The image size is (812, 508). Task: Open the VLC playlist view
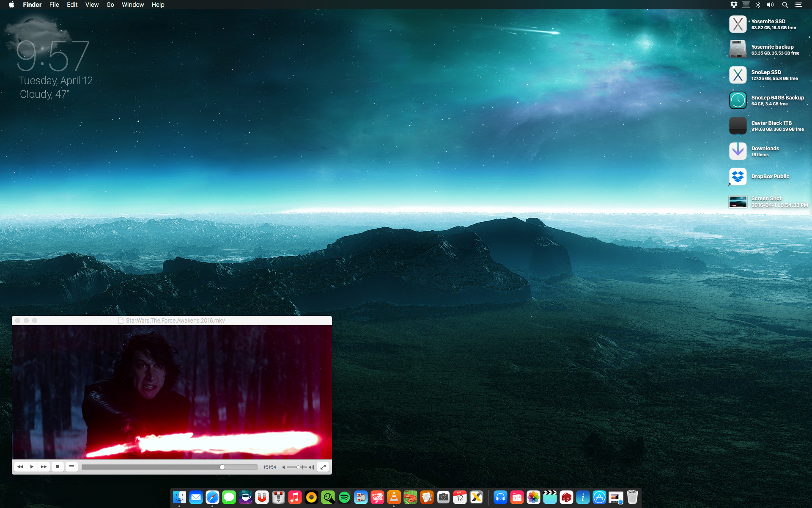pos(71,467)
